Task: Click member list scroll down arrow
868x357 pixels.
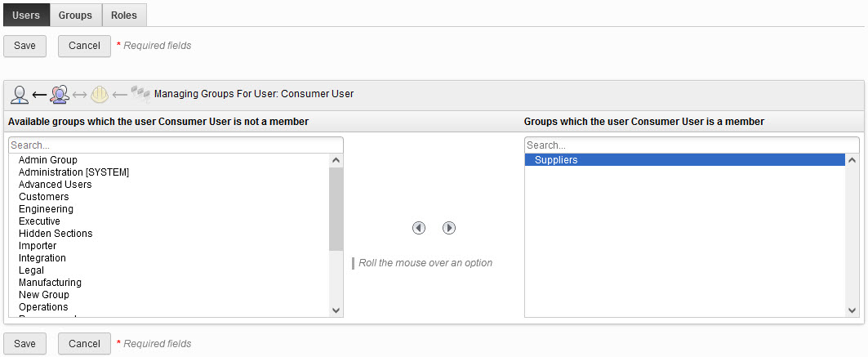Action: (x=852, y=310)
